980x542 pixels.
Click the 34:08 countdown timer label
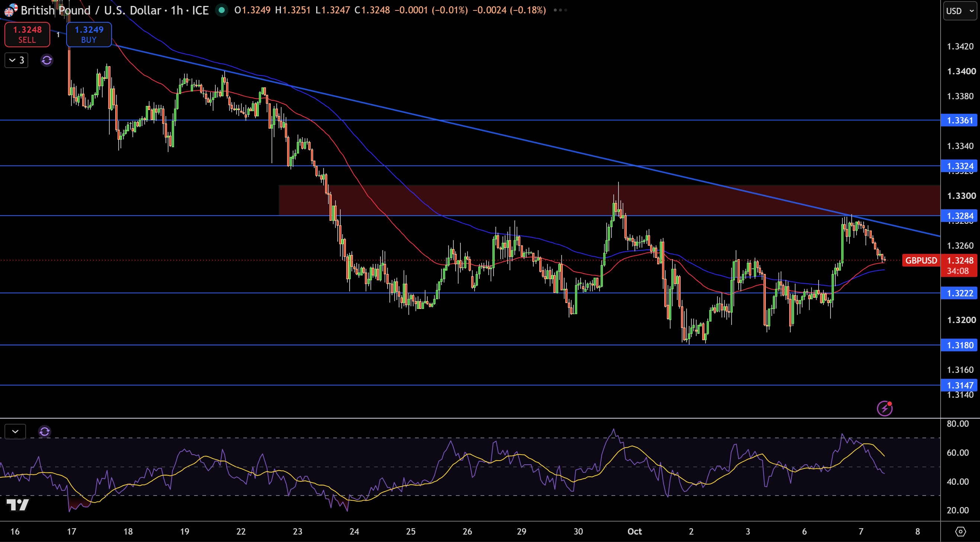click(958, 271)
